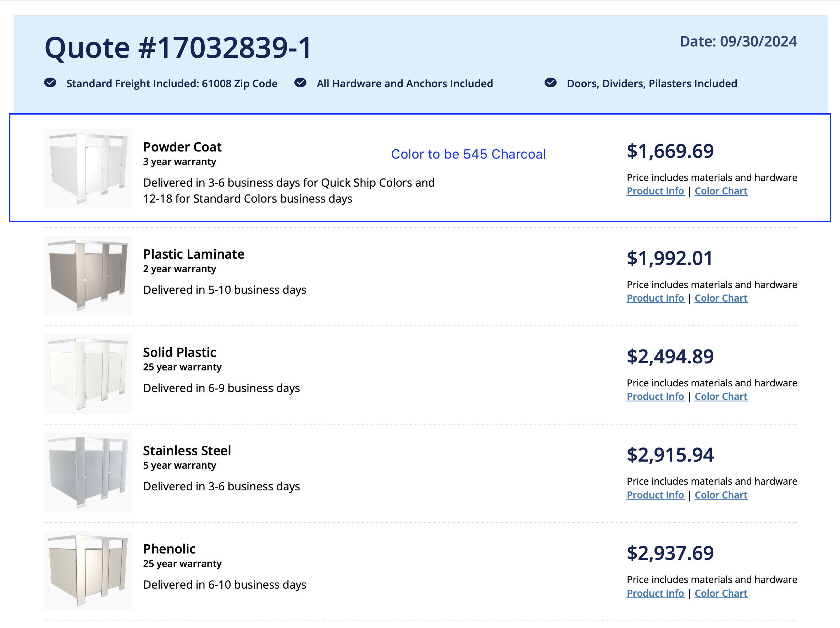The image size is (840, 628).
Task: Open the Powder Coat partition thumbnail
Action: click(88, 168)
